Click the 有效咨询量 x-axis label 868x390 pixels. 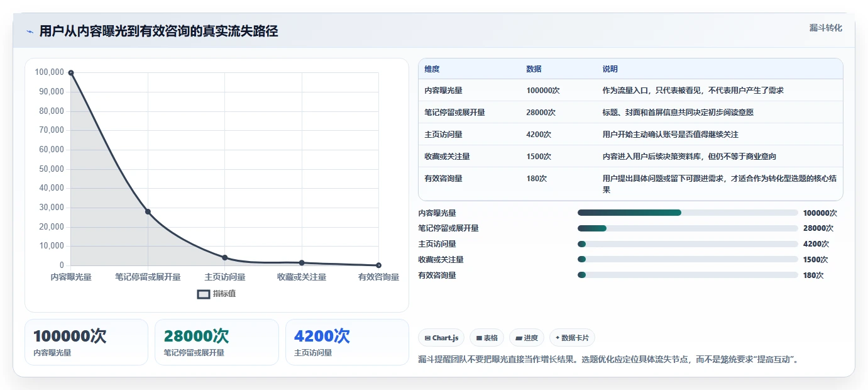[378, 277]
